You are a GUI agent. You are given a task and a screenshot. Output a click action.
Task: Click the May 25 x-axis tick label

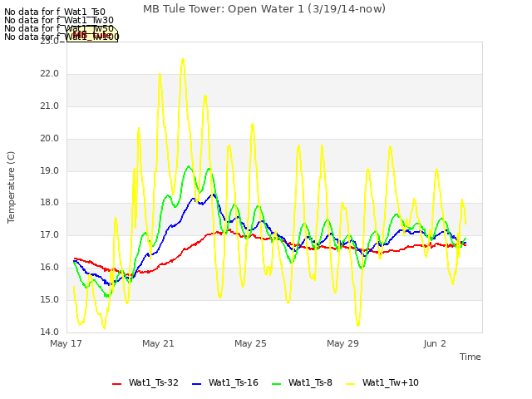coord(250,343)
